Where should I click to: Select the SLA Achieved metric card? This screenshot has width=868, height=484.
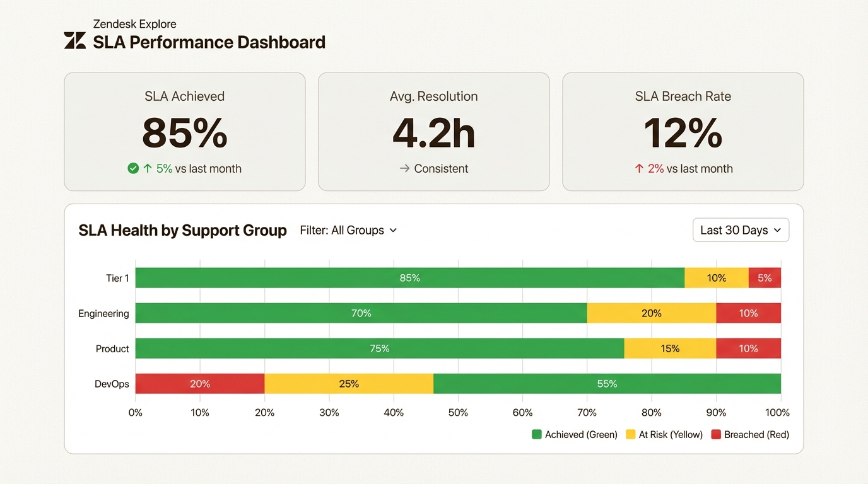click(184, 131)
